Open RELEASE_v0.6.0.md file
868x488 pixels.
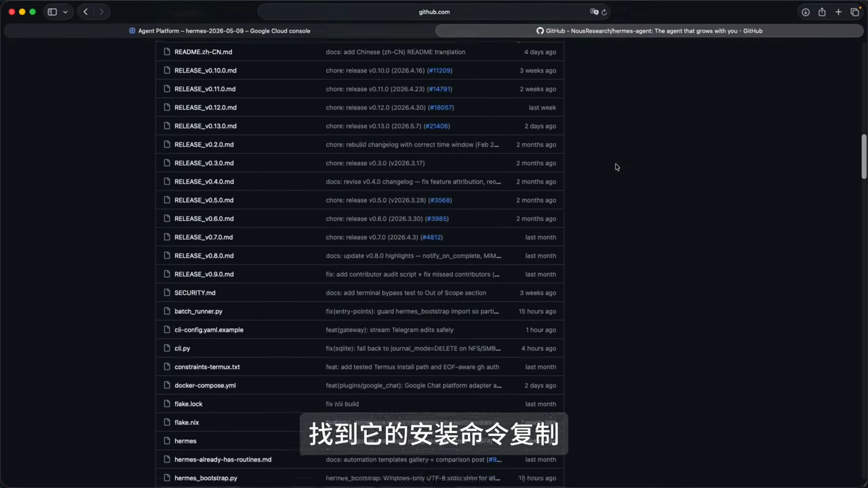[204, 219]
